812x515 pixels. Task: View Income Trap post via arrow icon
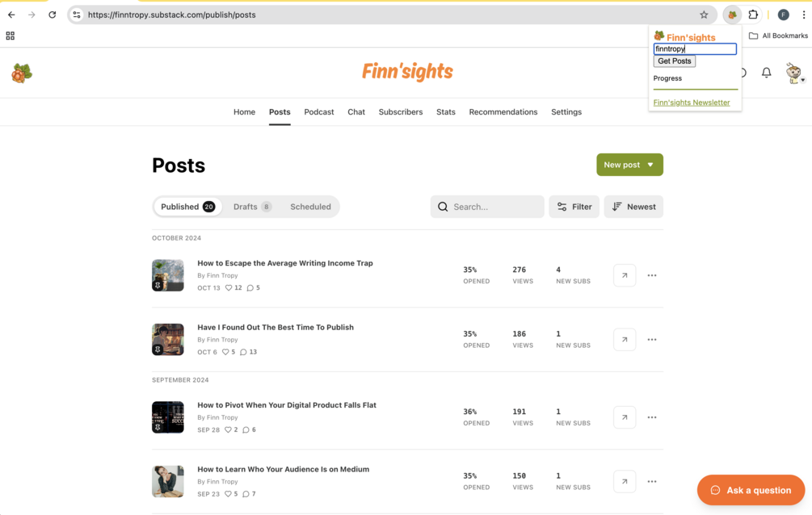point(625,275)
